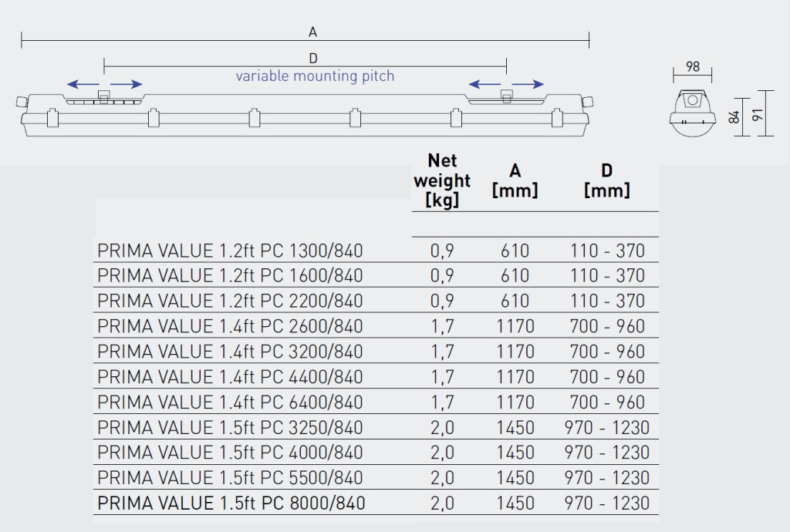Click the right mounting bracket on luminaire drawing
This screenshot has width=790, height=532.
tap(506, 97)
